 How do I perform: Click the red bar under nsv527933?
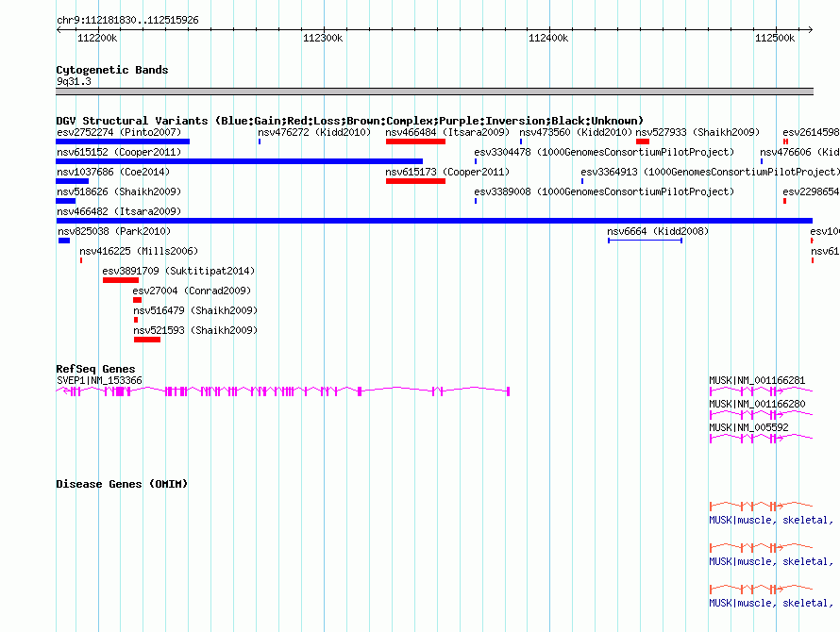(x=643, y=141)
